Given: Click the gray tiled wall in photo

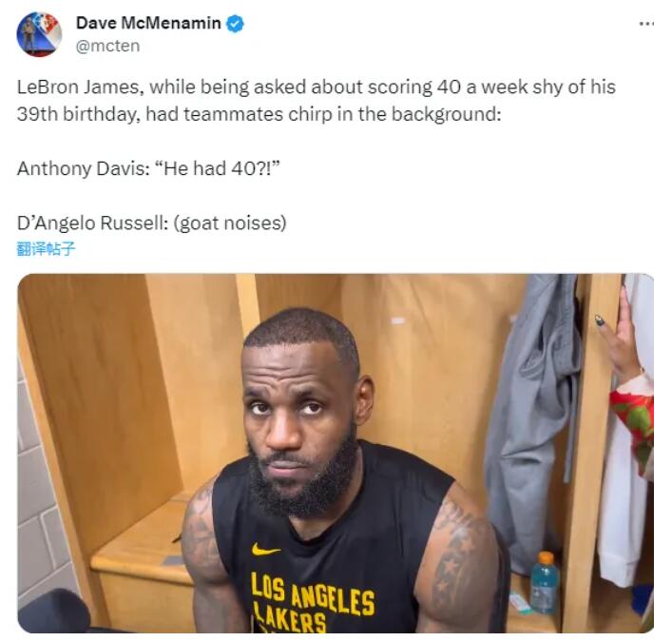Looking at the screenshot, I should pyautogui.click(x=41, y=493).
